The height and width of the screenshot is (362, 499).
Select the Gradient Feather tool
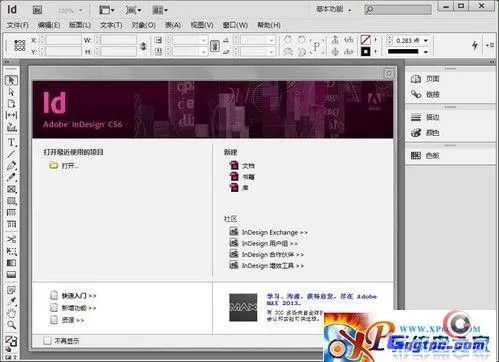pos(11,274)
